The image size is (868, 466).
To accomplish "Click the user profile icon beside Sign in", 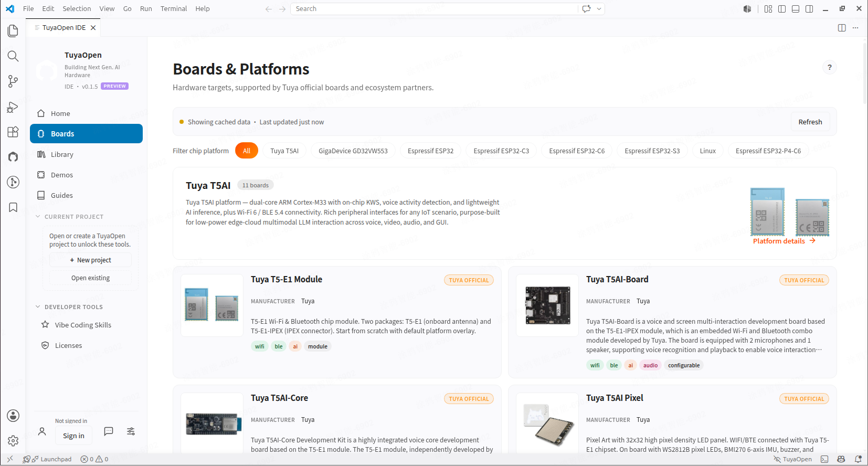I will [43, 431].
